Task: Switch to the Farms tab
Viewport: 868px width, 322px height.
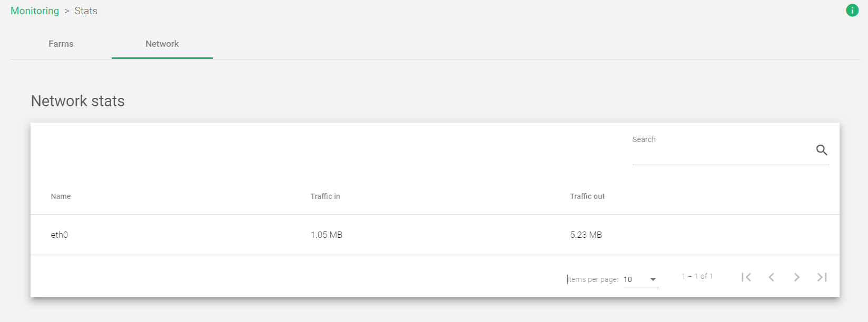Action: pos(61,44)
